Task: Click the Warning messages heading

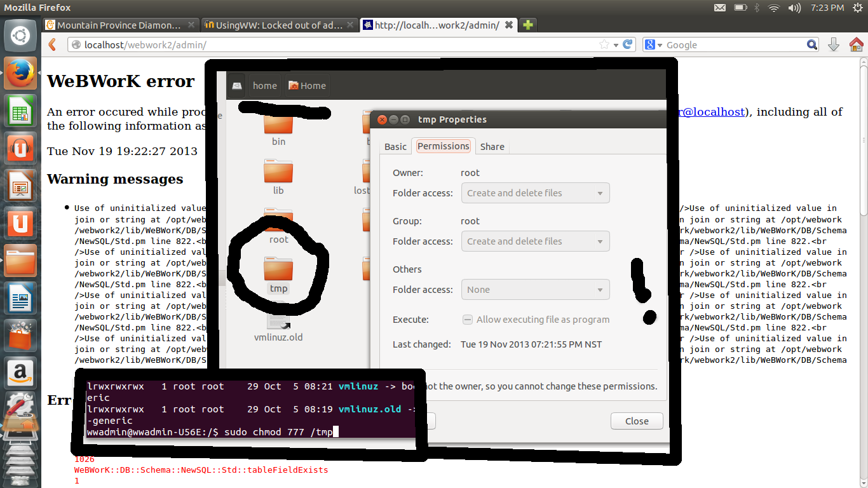Action: [115, 179]
